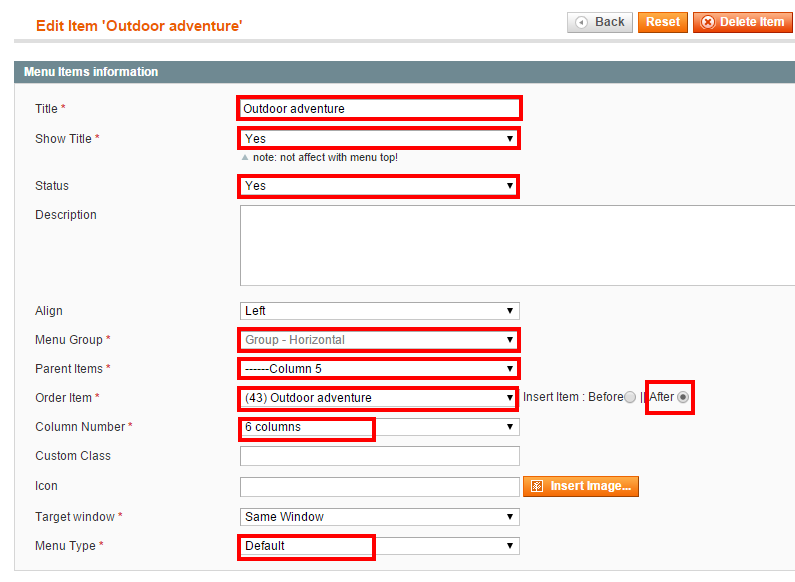
Task: Open the Menu Type dropdown
Action: [380, 546]
